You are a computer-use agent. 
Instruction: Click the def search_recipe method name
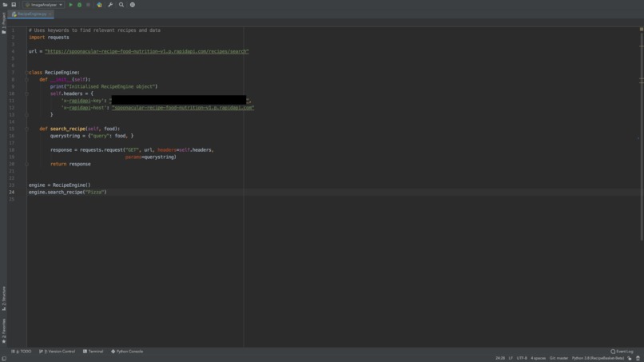(x=68, y=129)
